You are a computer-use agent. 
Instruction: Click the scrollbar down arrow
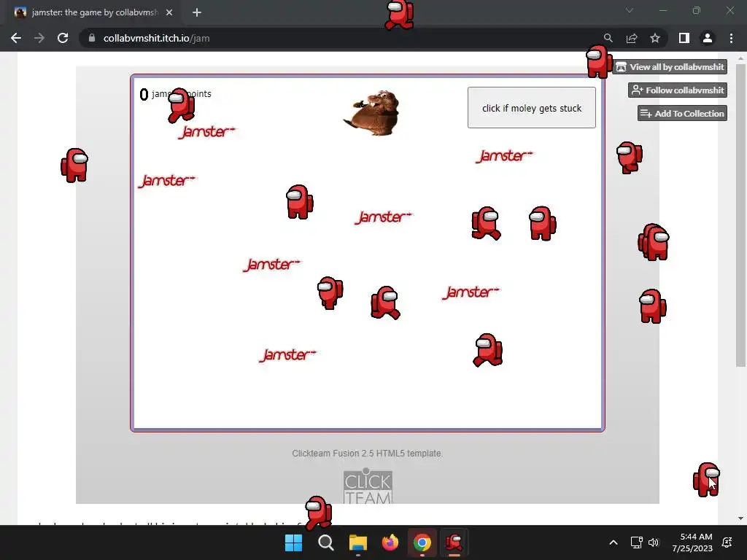tap(740, 518)
